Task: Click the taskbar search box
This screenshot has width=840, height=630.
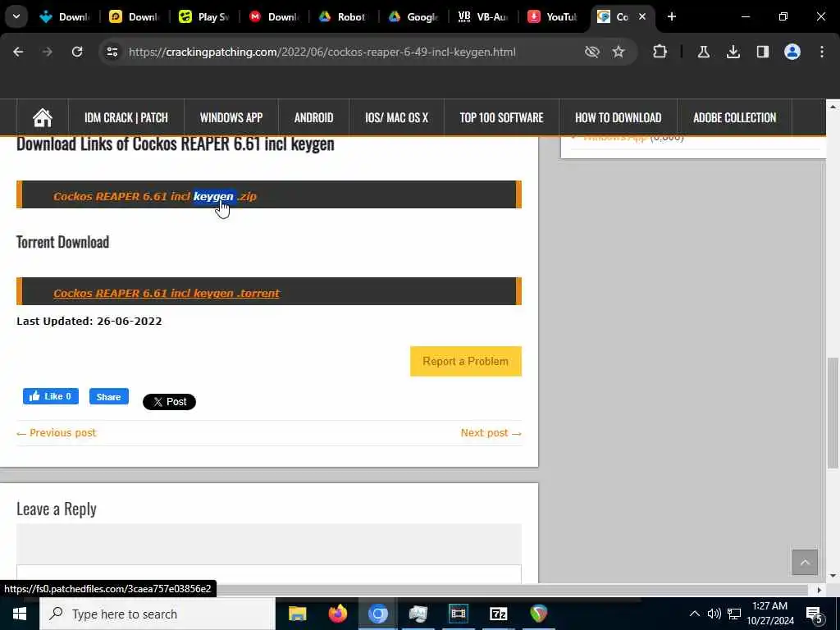Action: pos(157,614)
